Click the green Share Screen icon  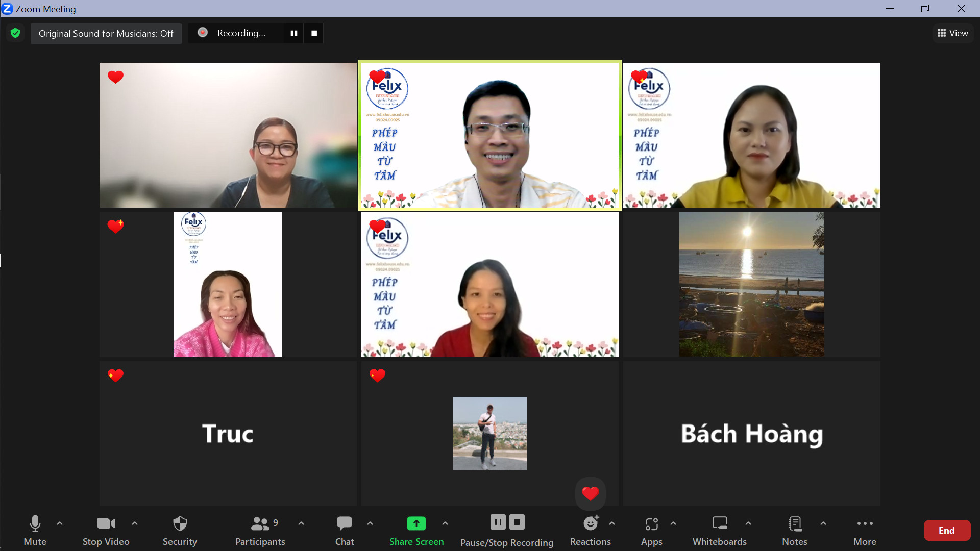pos(416,523)
